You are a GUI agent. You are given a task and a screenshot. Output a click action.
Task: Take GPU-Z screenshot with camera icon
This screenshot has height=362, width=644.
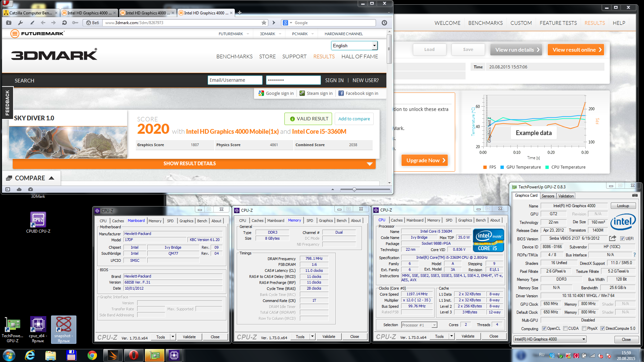click(x=635, y=195)
